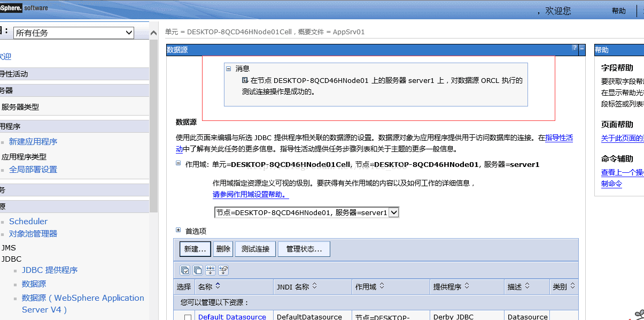Click the deselect all items icon
Image resolution: width=644 pixels, height=320 pixels.
coord(198,270)
